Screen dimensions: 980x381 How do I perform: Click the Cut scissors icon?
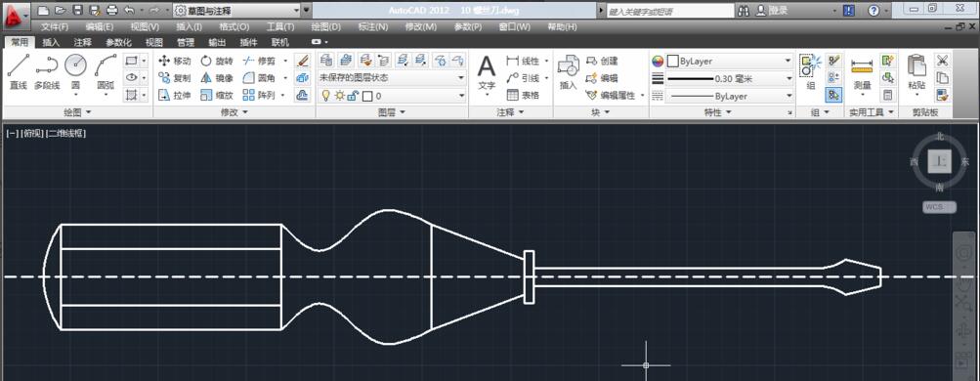pyautogui.click(x=943, y=61)
